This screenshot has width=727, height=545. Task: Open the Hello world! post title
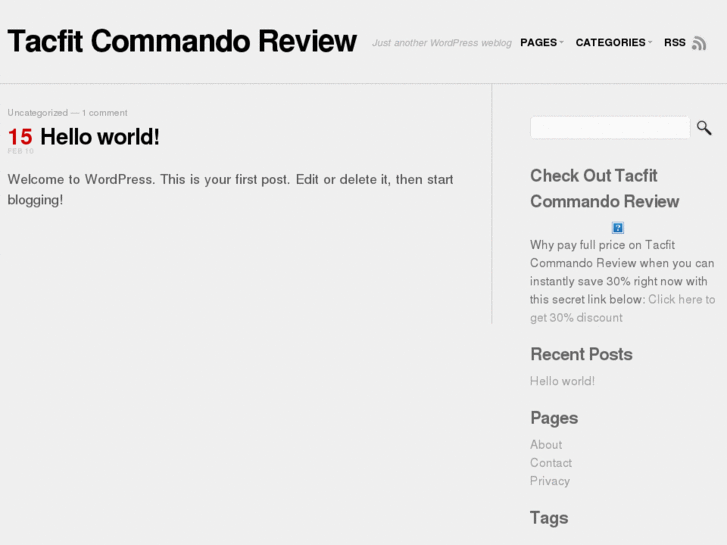click(x=100, y=137)
